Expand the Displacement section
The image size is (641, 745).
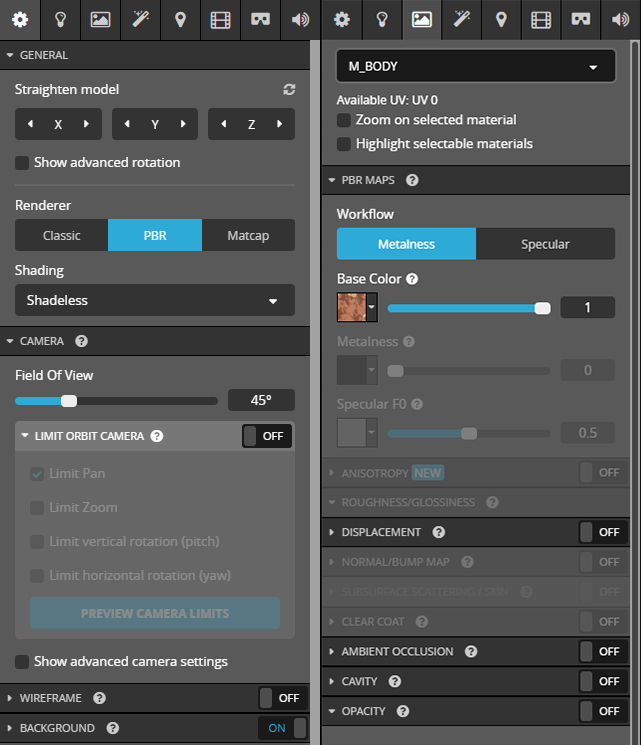(381, 532)
